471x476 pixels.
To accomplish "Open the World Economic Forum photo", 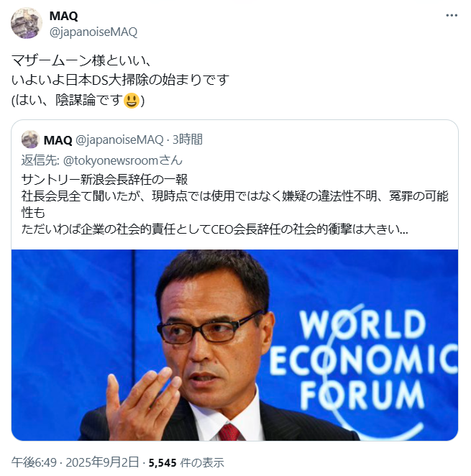I will pyautogui.click(x=234, y=345).
